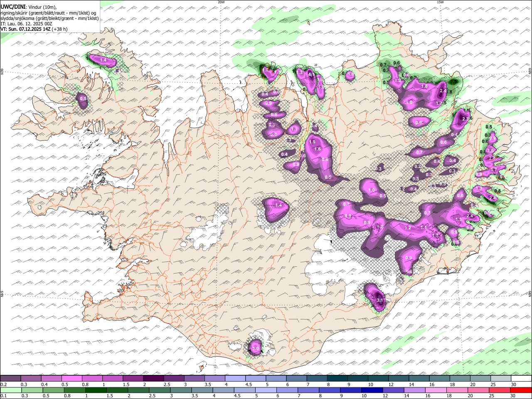Image resolution: width=532 pixels, height=399 pixels.
Task: Click the '(+38 h)' forecast offset text
Action: [59, 29]
